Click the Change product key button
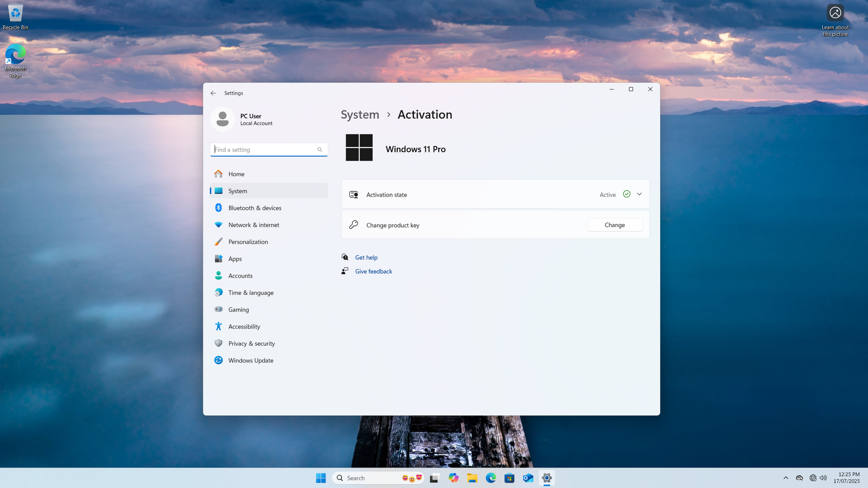Image resolution: width=868 pixels, height=488 pixels. (x=615, y=225)
